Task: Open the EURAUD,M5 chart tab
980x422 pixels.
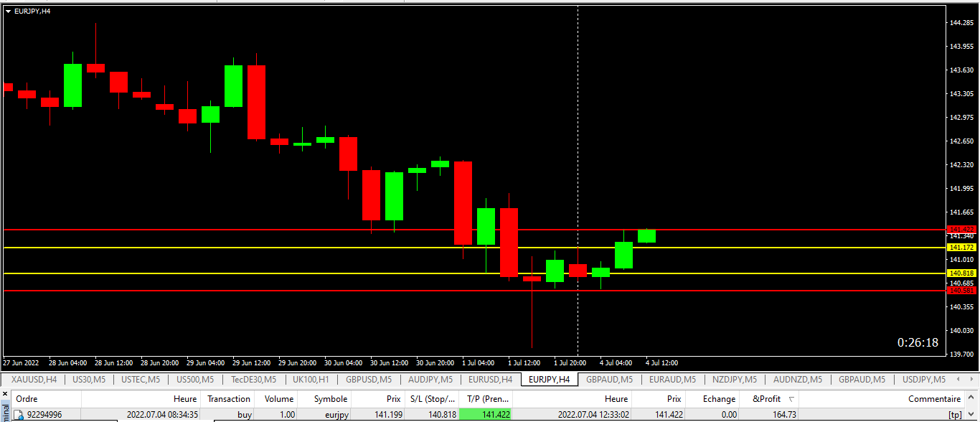Action: [x=672, y=379]
